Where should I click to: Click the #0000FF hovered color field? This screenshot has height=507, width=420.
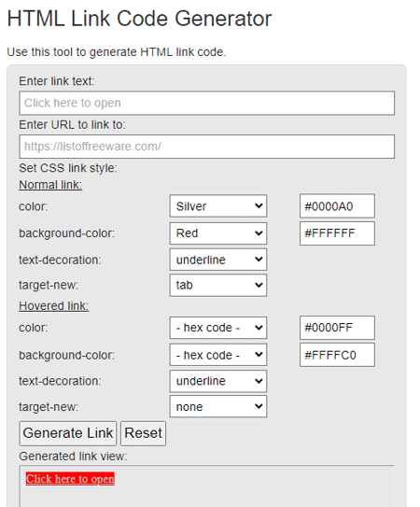(337, 328)
